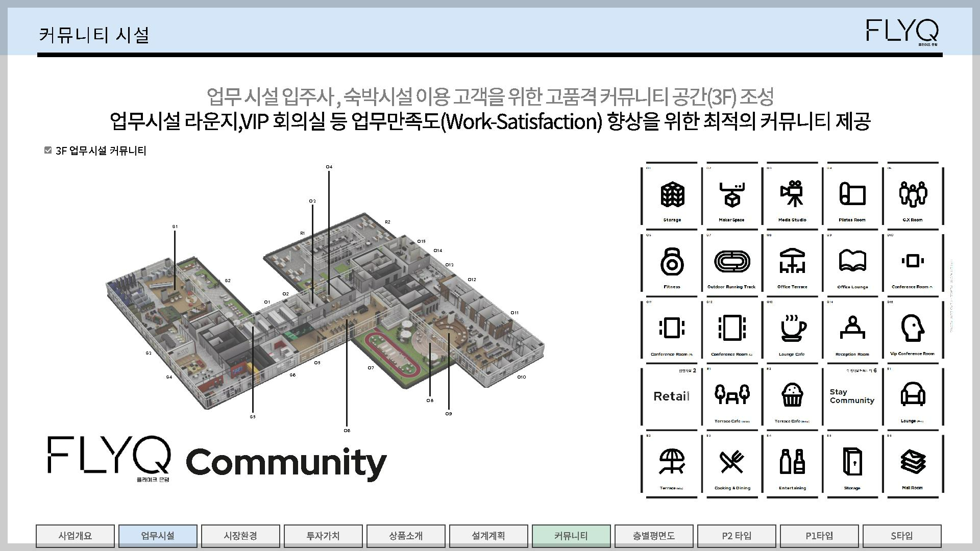The height and width of the screenshot is (551, 980).
Task: Select the Outdoor Running Track icon
Action: click(x=732, y=261)
